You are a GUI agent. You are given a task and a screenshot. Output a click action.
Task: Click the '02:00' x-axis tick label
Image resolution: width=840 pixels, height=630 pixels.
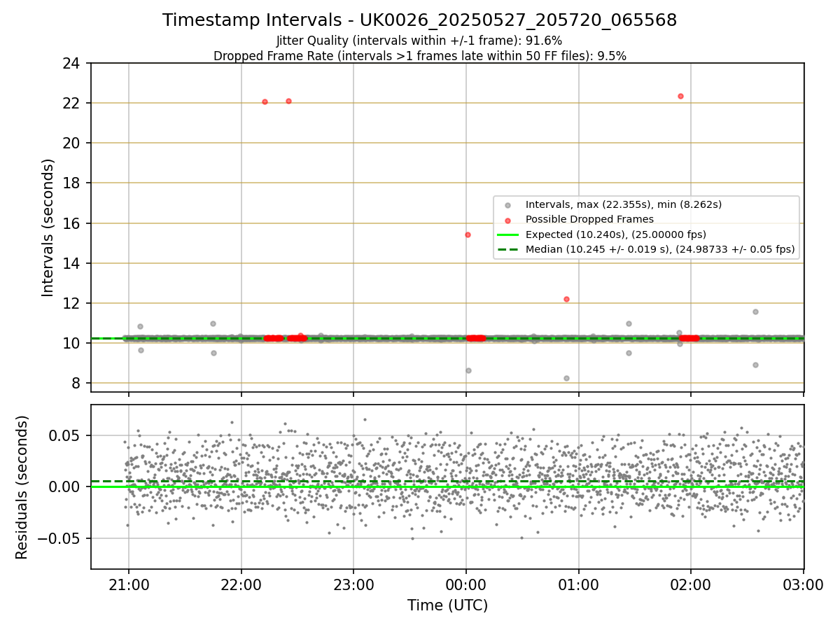(691, 584)
